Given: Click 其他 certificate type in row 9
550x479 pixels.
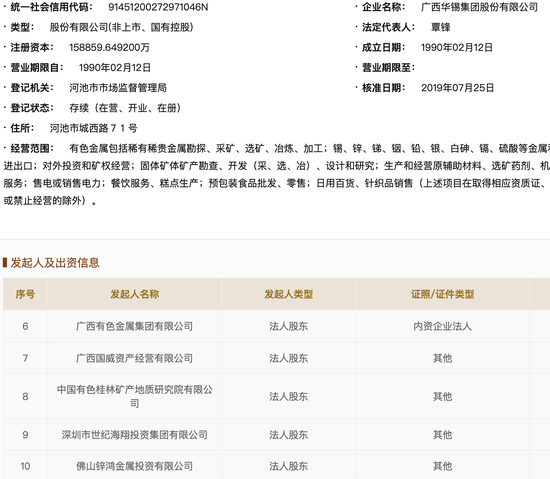Looking at the screenshot, I should 443,435.
